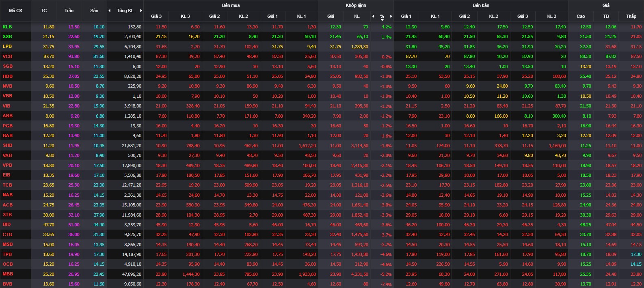Click the Sàn column header
Viewport: 644px width, 288px height.
(x=94, y=11)
